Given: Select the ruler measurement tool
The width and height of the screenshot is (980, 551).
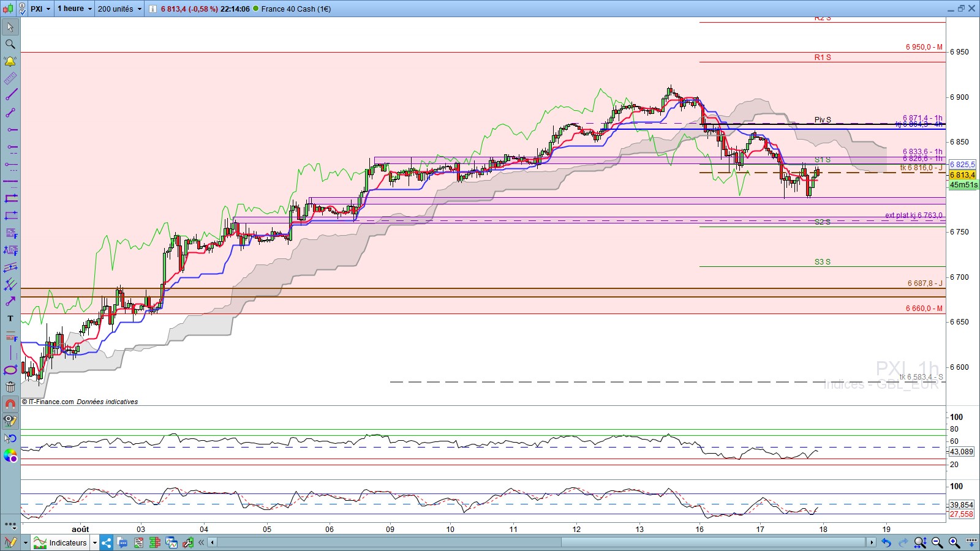Looking at the screenshot, I should [x=10, y=78].
